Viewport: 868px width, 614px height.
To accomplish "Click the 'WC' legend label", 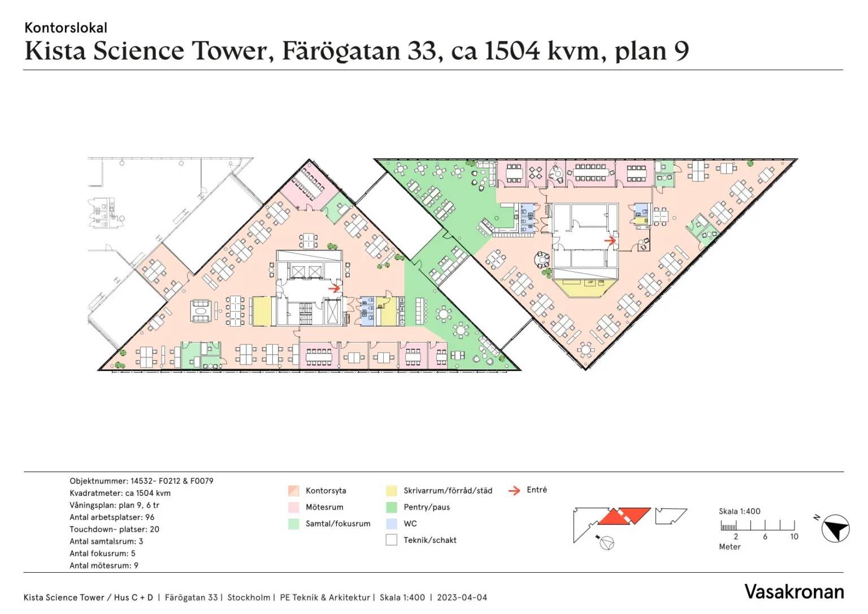I will tap(410, 524).
